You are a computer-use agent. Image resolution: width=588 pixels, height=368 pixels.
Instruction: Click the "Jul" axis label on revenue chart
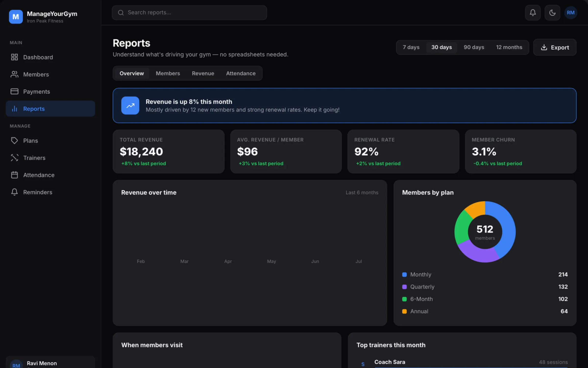tap(359, 261)
